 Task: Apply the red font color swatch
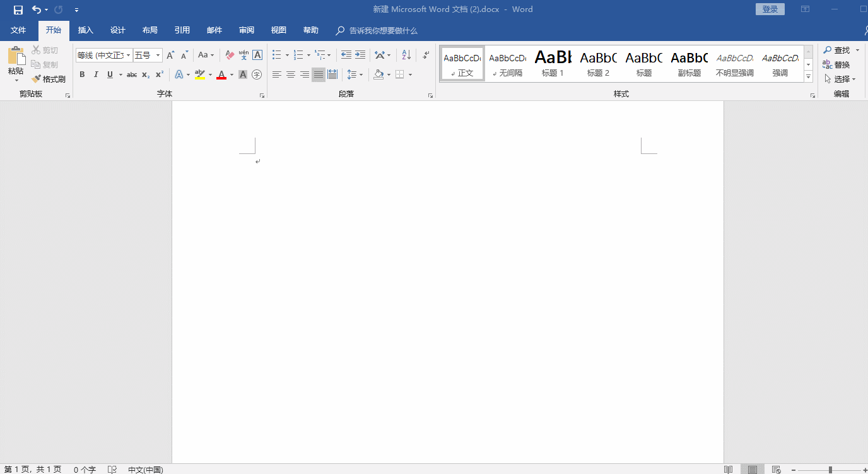(x=221, y=75)
